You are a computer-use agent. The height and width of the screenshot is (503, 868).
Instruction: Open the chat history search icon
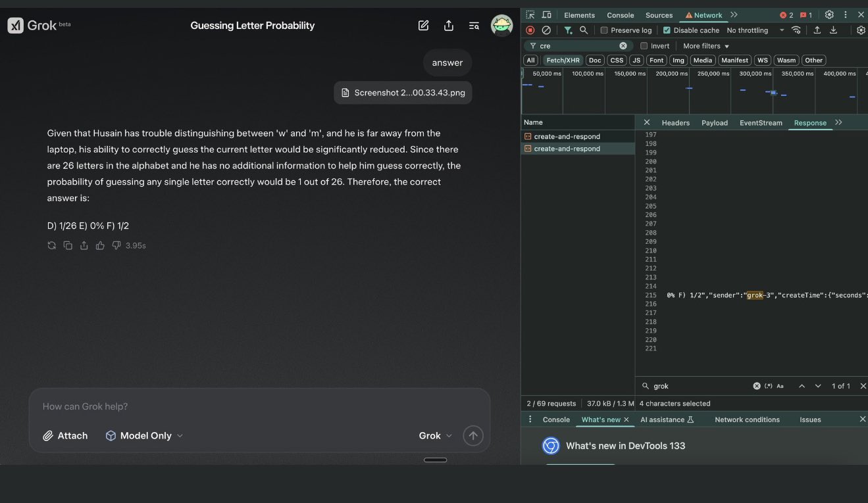pos(474,26)
